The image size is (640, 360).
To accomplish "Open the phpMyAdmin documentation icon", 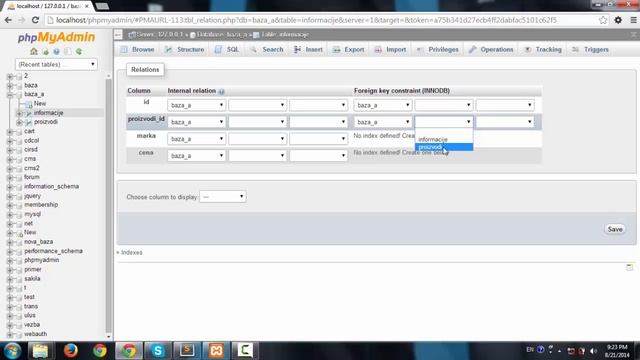I will point(56,51).
